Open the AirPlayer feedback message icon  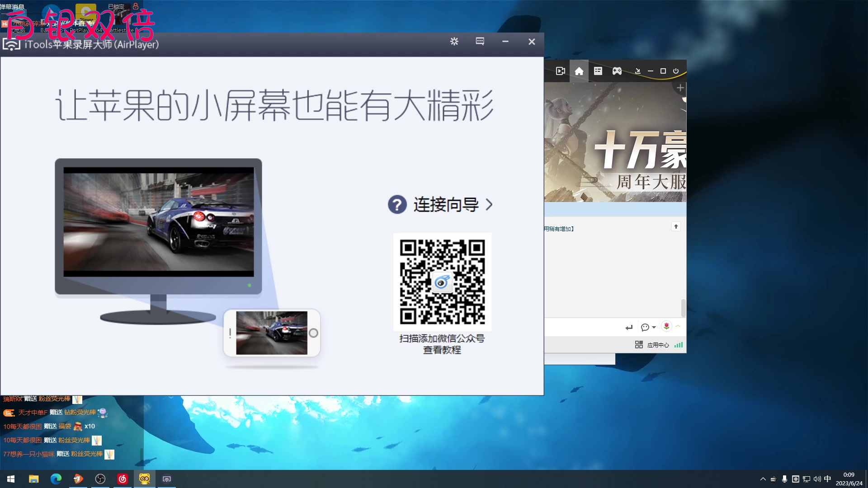(480, 42)
